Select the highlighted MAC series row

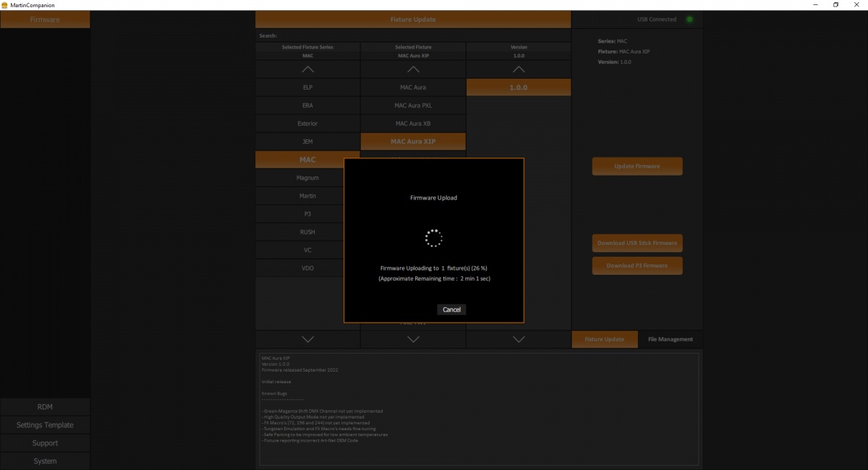307,160
